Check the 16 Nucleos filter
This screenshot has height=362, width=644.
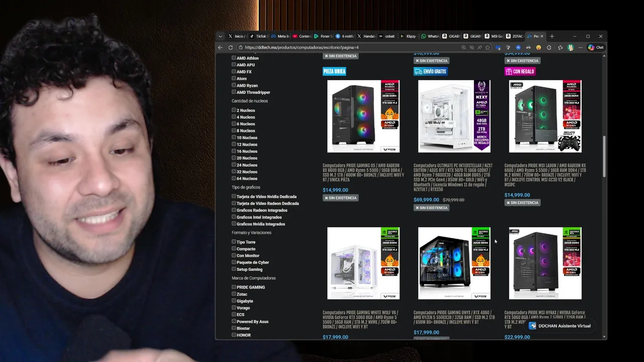tap(234, 151)
